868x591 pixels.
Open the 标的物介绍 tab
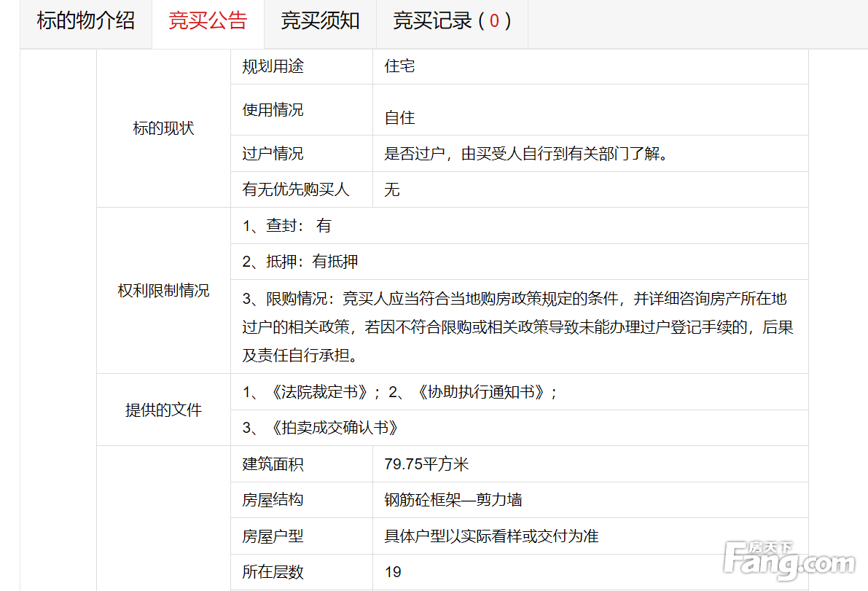(x=86, y=21)
